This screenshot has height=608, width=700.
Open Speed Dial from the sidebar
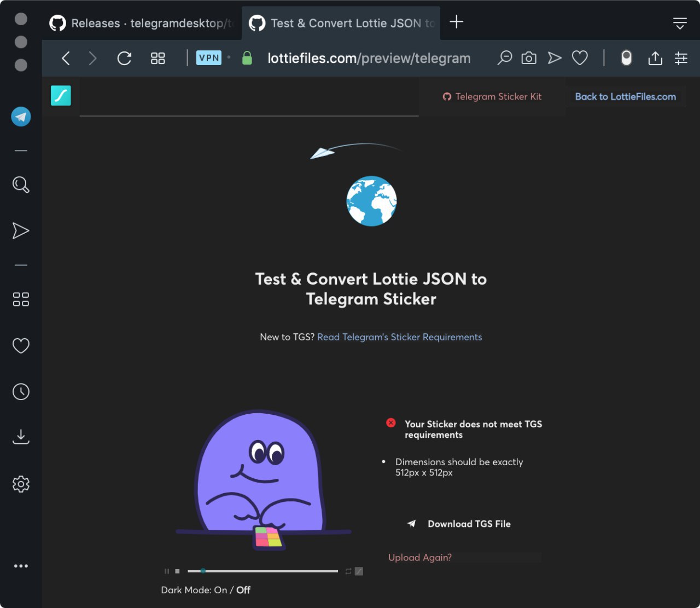tap(21, 299)
